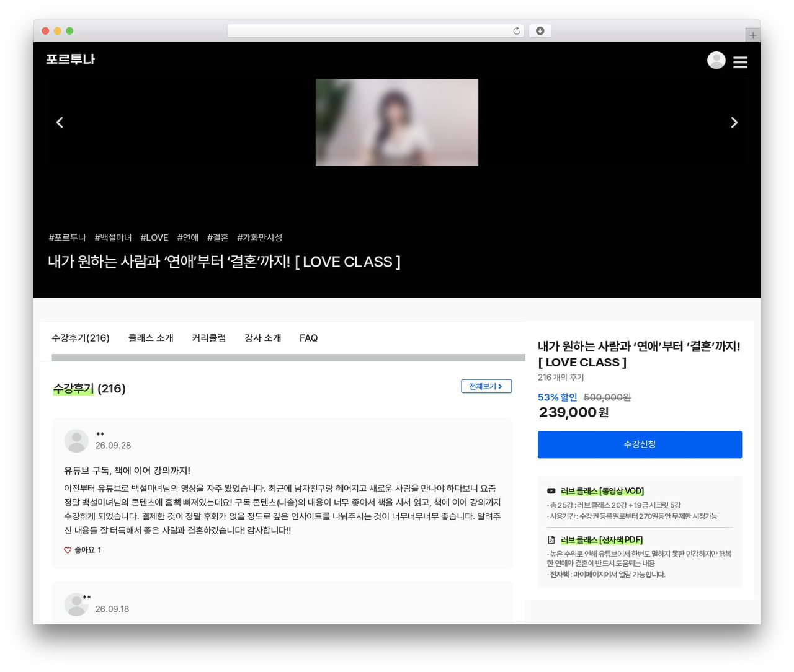Click the browser address bar

[x=376, y=31]
